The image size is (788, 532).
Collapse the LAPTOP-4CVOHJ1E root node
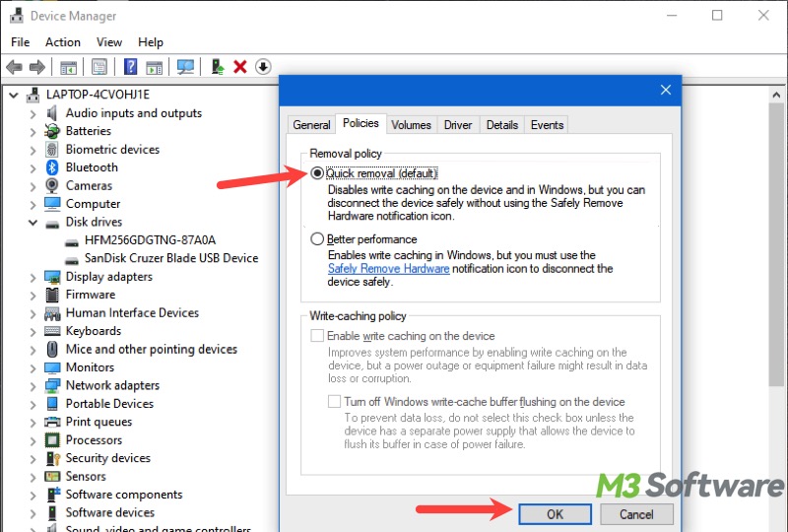click(x=14, y=95)
